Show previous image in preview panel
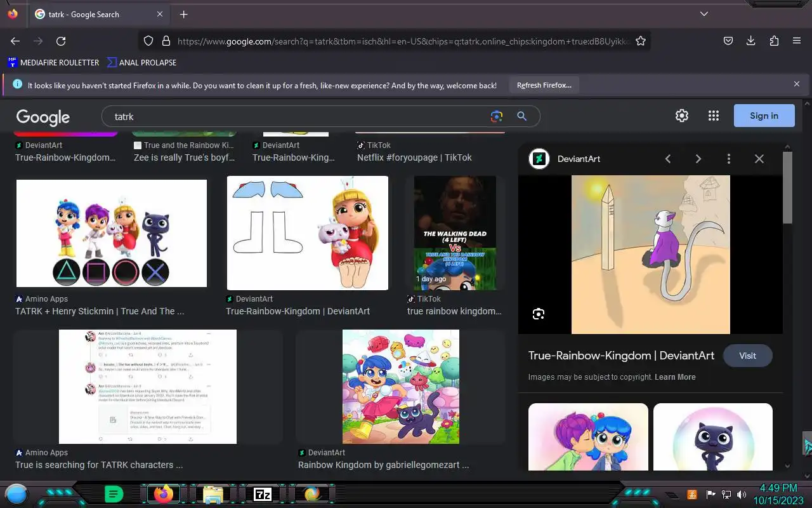The height and width of the screenshot is (508, 812). (x=668, y=159)
